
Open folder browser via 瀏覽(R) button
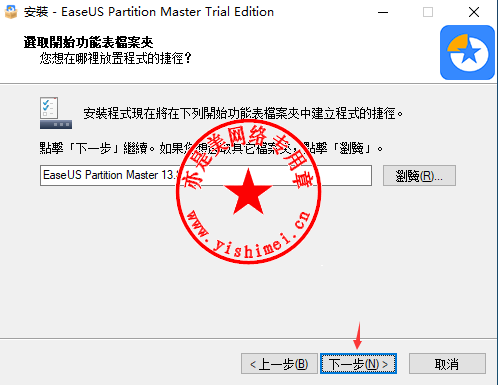click(x=419, y=175)
